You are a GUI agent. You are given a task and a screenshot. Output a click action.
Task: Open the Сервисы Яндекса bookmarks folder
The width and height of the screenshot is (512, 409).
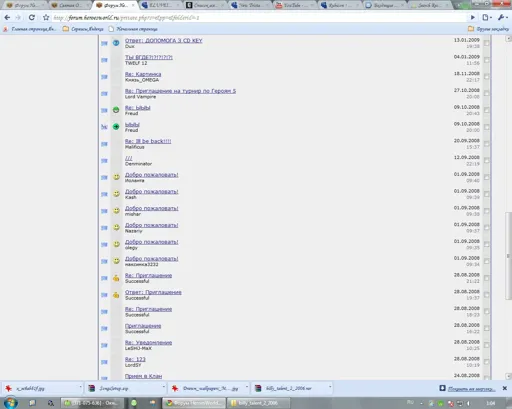(83, 29)
